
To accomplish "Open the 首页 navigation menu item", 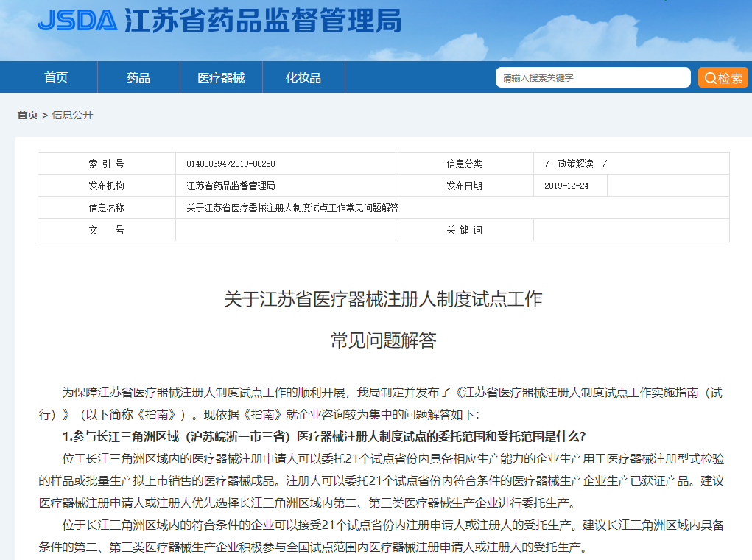I will click(x=56, y=78).
